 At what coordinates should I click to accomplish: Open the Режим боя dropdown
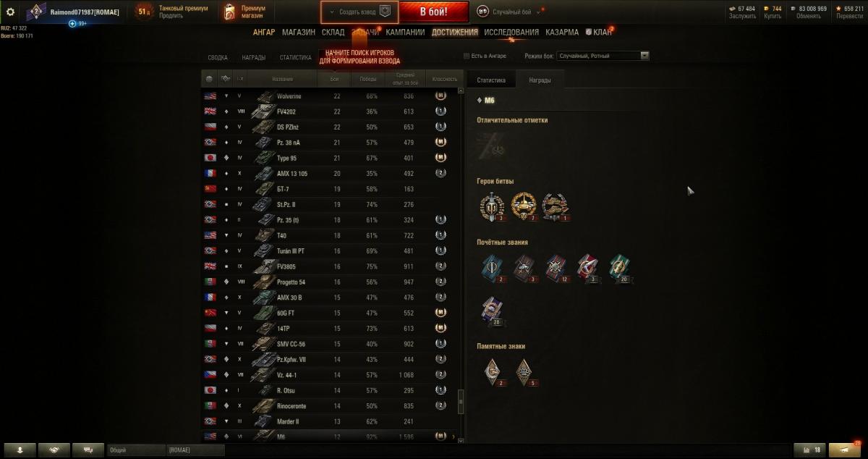tap(603, 56)
